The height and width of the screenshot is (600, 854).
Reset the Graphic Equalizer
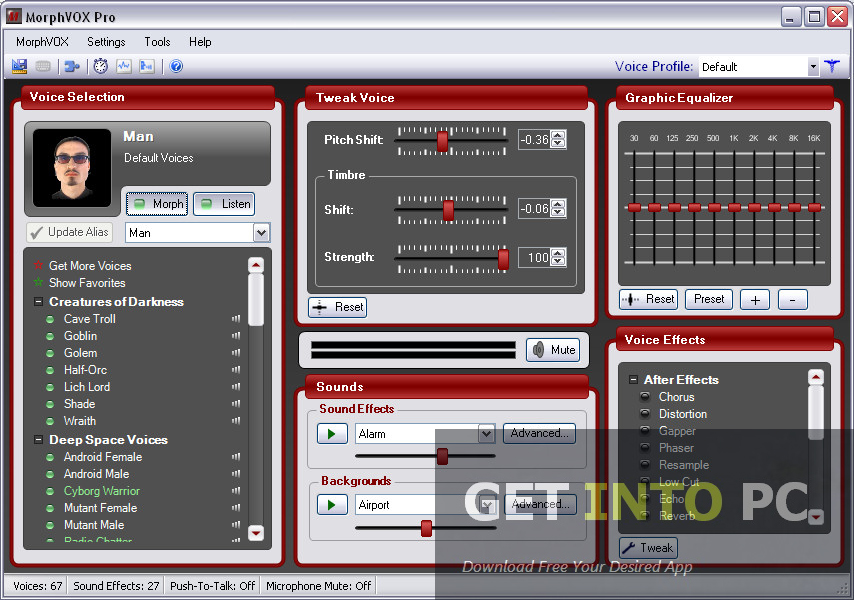tap(649, 299)
